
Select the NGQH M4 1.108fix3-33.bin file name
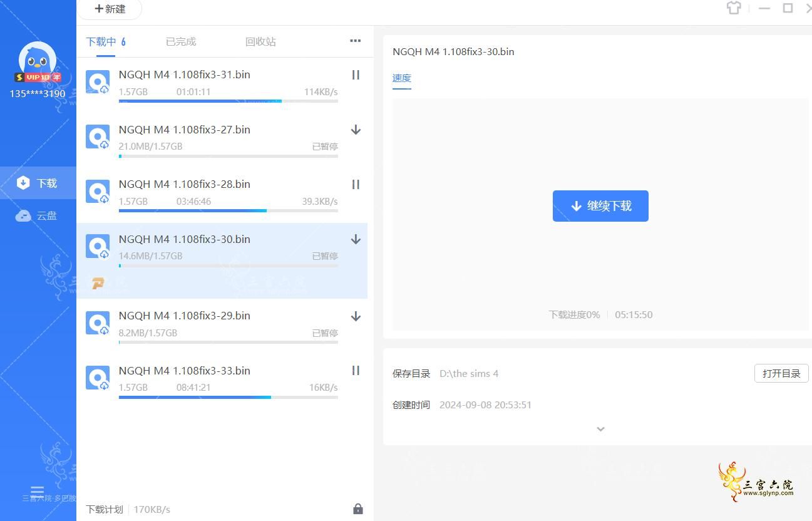(184, 371)
